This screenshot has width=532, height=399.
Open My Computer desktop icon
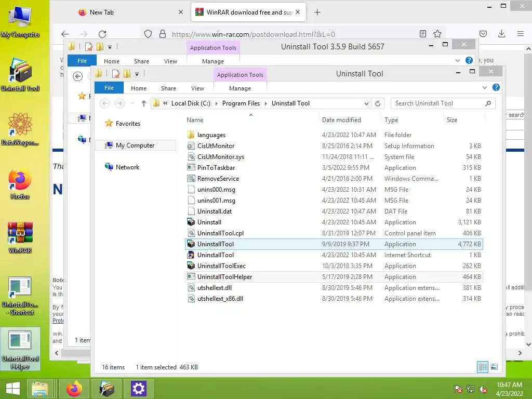click(x=20, y=22)
